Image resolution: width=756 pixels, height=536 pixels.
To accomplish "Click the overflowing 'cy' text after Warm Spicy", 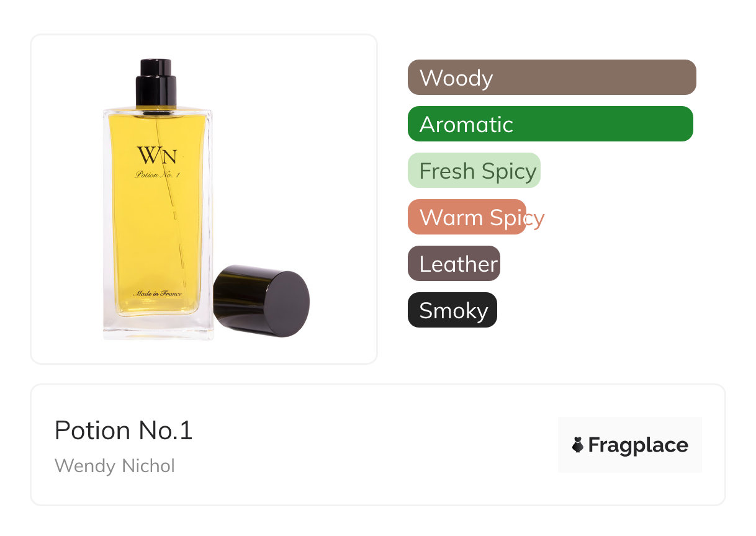I will [536, 218].
